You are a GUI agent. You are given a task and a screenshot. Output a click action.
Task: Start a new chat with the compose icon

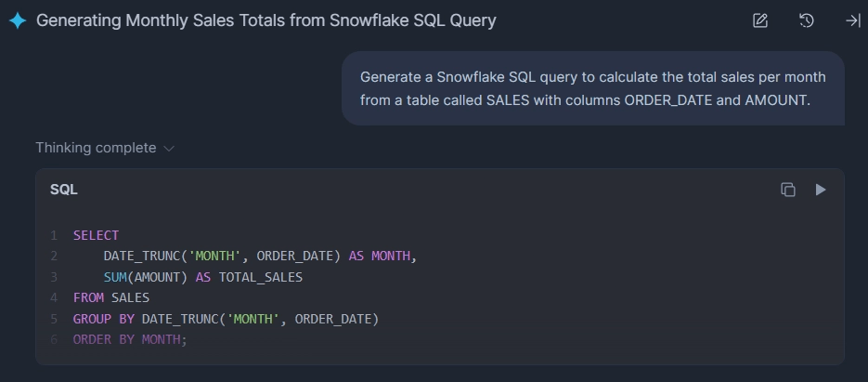click(x=760, y=20)
